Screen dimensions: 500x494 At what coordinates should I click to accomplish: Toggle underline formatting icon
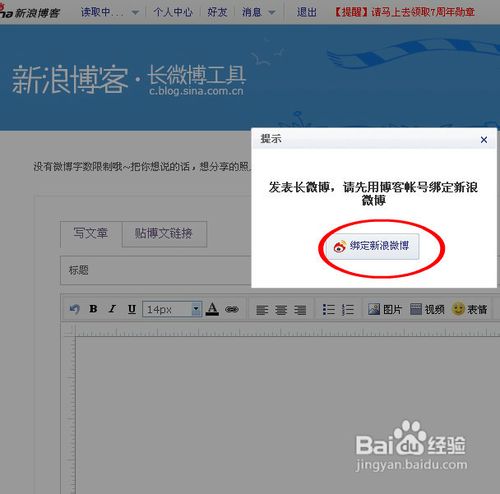[132, 309]
